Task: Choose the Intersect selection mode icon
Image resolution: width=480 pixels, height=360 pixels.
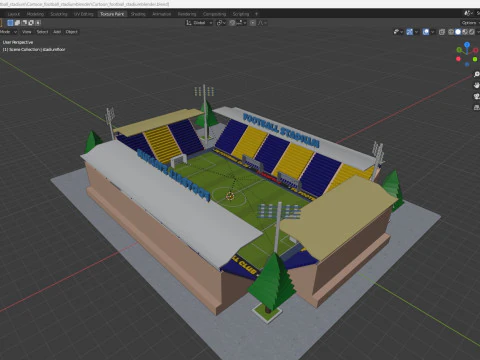Action: pyautogui.click(x=38, y=23)
